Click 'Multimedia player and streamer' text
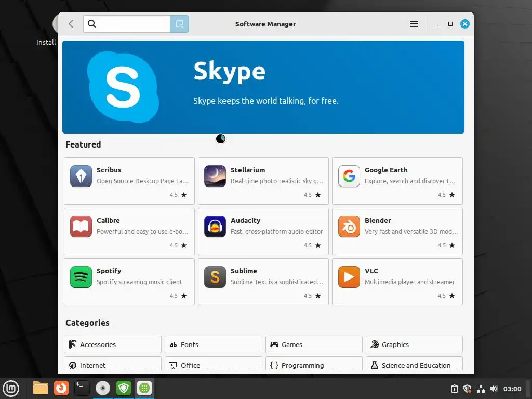Image resolution: width=532 pixels, height=399 pixels. [x=409, y=282]
